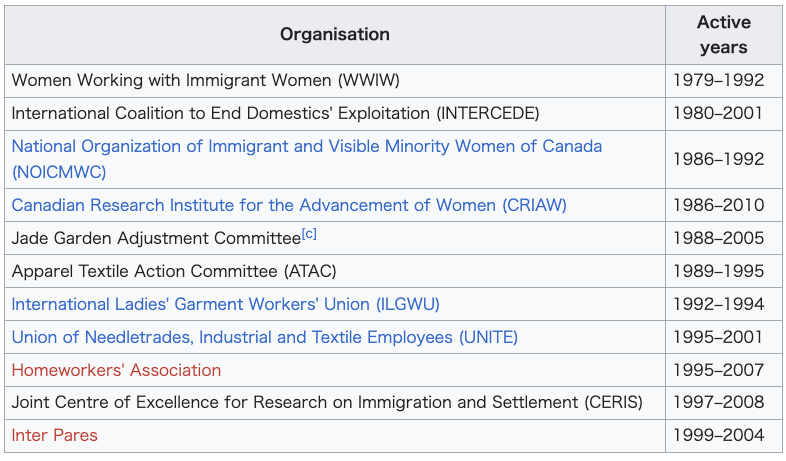Open the International Ladies' Garment Workers' Union link
The width and height of the screenshot is (786, 461).
[x=226, y=304]
